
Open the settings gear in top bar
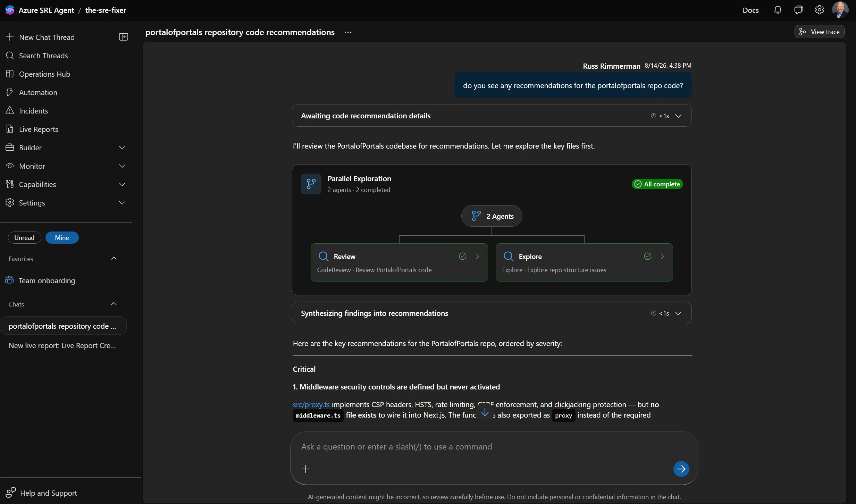(x=819, y=10)
